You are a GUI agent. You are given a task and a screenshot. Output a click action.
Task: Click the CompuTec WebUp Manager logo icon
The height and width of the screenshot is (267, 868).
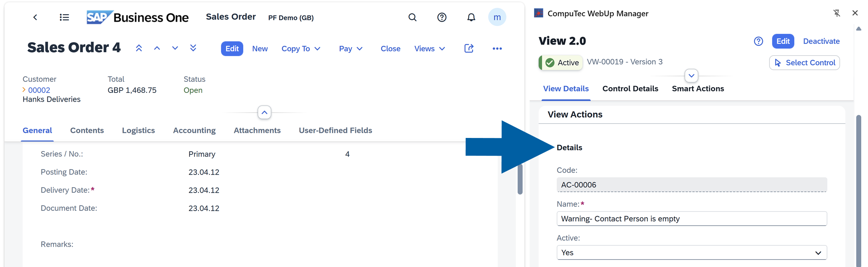[x=539, y=14]
